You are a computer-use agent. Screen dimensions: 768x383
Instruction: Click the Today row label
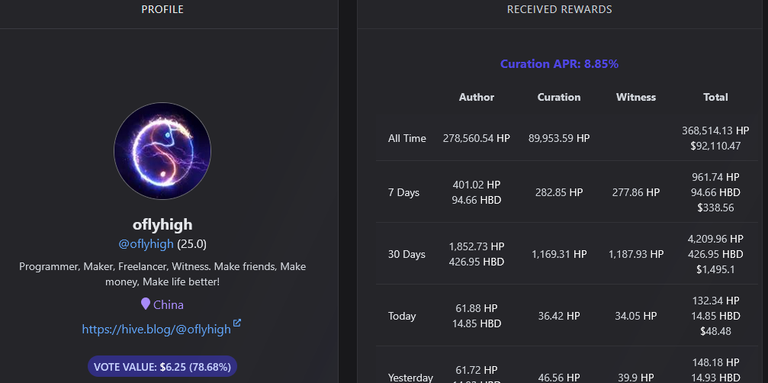[x=402, y=316]
